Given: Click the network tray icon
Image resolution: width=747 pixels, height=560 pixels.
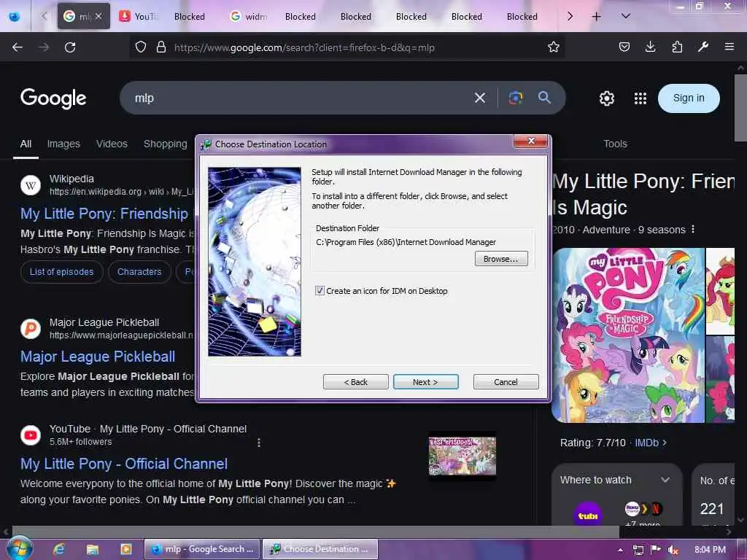Looking at the screenshot, I should tap(638, 550).
